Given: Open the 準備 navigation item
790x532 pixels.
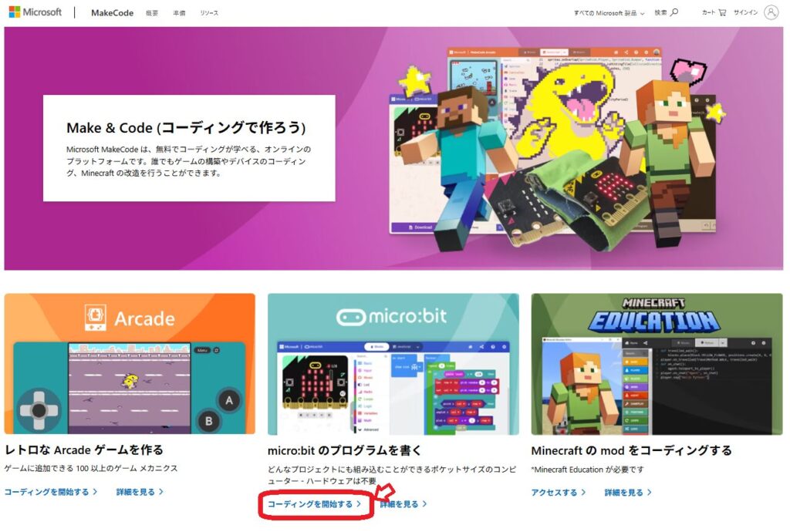Looking at the screenshot, I should (x=179, y=13).
